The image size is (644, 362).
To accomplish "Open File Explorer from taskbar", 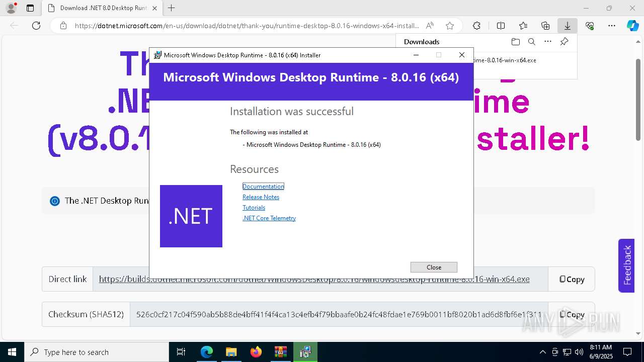I will click(x=231, y=352).
